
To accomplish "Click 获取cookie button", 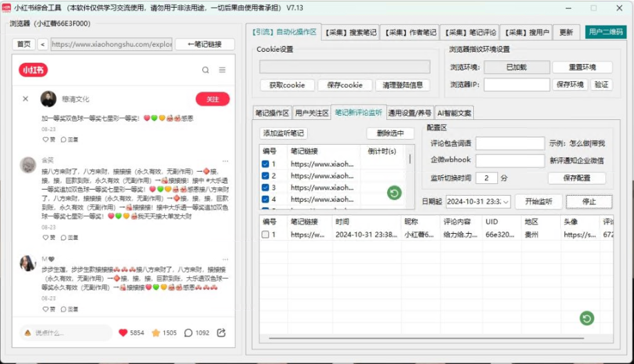I will pos(287,85).
